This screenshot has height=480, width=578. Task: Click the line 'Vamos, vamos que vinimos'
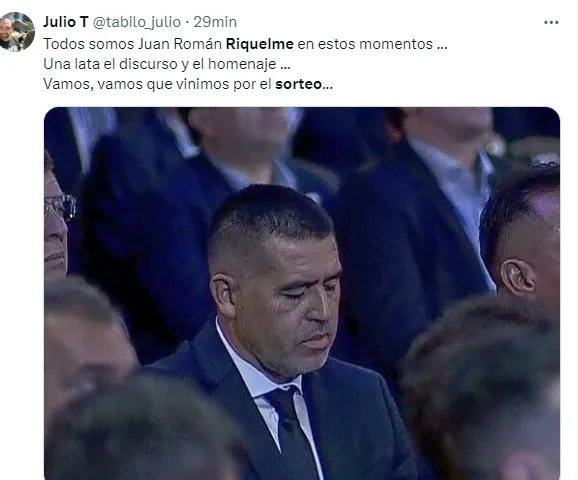188,84
